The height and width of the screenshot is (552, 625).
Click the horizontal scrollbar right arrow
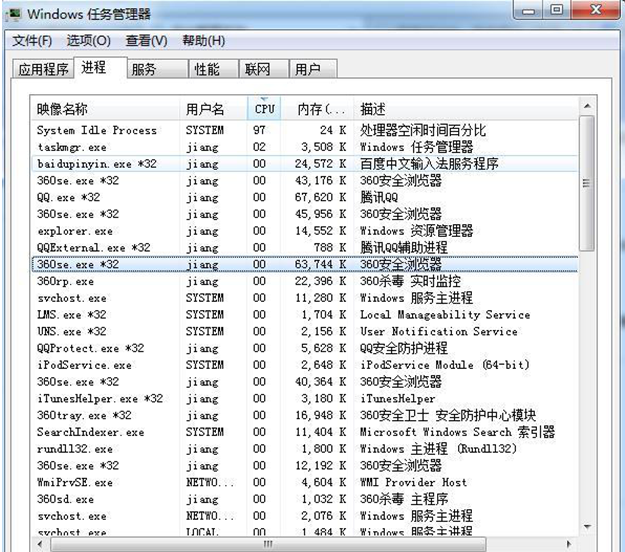(569, 544)
